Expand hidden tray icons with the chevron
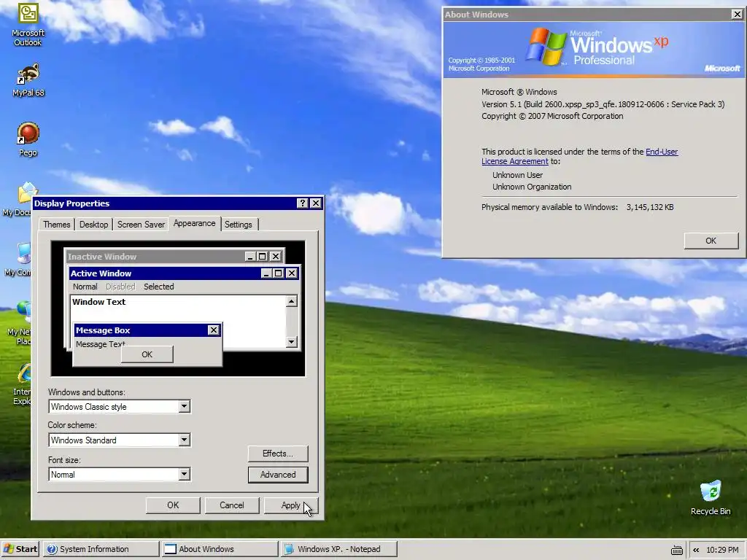 tap(696, 550)
